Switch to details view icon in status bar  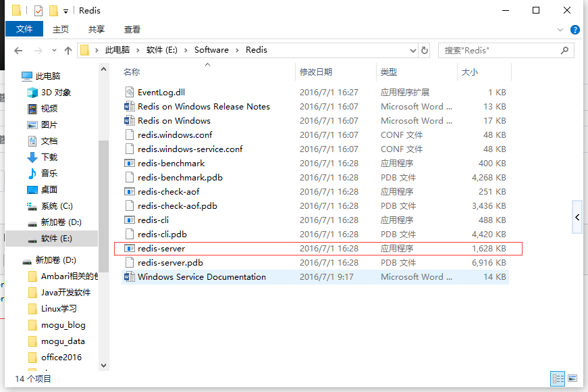(558, 378)
